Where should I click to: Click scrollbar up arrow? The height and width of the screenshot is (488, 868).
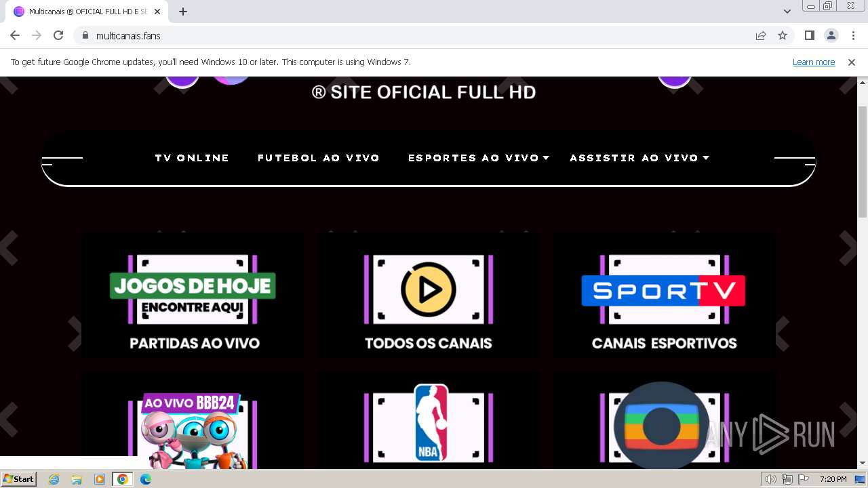(x=863, y=82)
